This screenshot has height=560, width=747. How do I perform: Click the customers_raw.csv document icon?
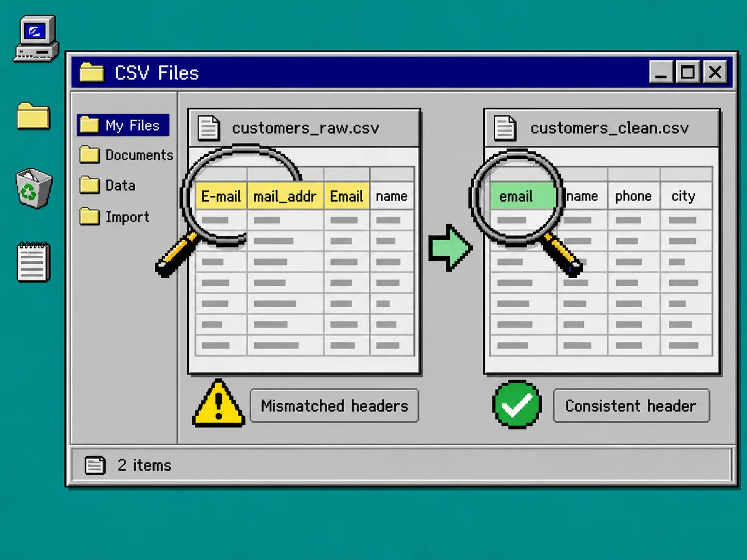pos(209,128)
